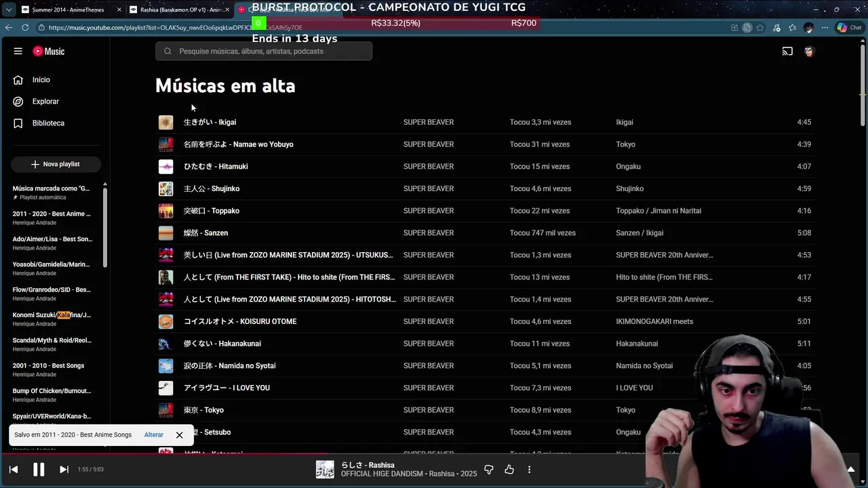Open playlist Flow/Granrodeo/SID - Best
Image resolution: width=868 pixels, height=488 pixels.
[53, 293]
